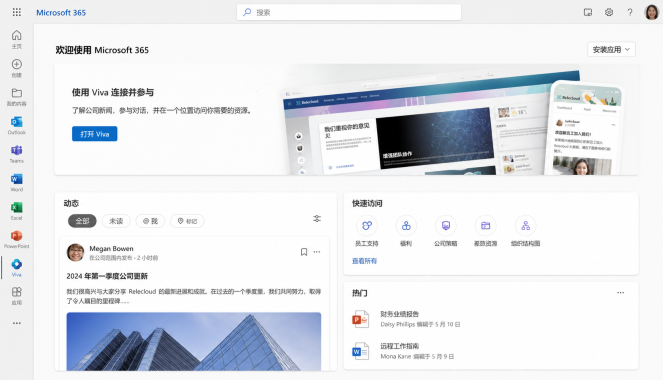663x380 pixels.
Task: Open Apps (应用) grid in sidebar
Action: [16, 295]
